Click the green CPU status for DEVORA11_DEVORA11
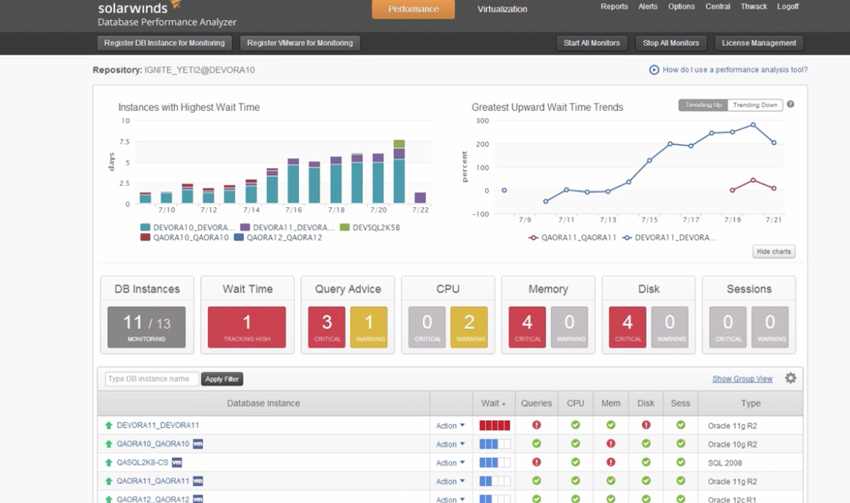Screen dimensions: 850x503 click(x=575, y=425)
